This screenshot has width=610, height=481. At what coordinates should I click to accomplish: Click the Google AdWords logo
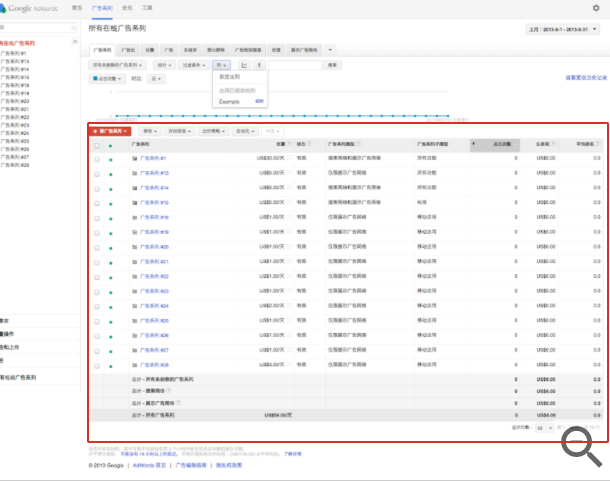click(32, 7)
